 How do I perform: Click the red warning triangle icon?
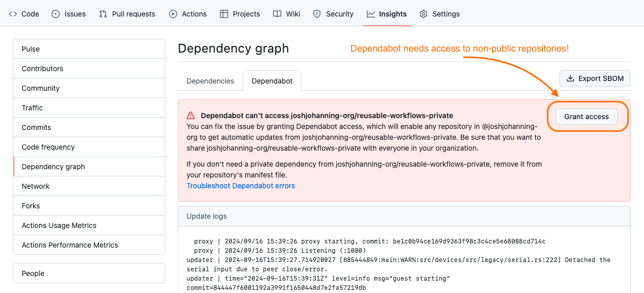(191, 116)
